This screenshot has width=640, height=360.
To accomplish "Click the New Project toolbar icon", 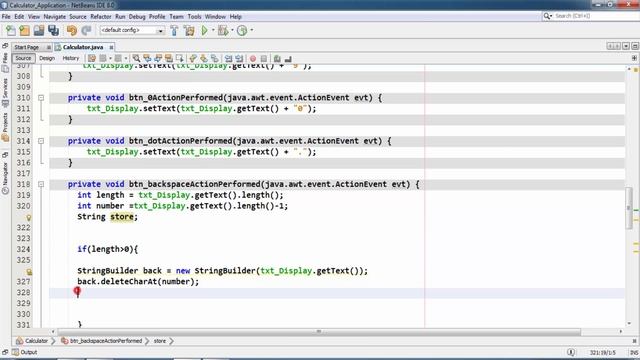I will click(25, 30).
